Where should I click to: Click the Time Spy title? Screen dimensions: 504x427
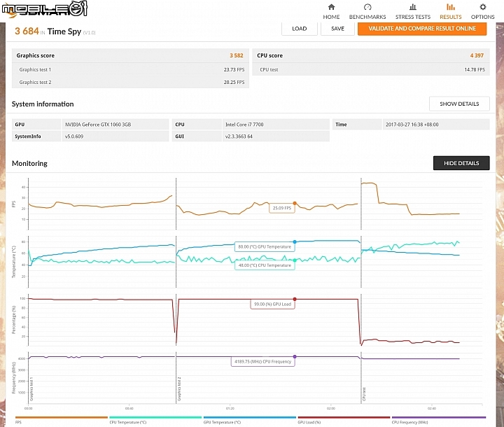(64, 31)
